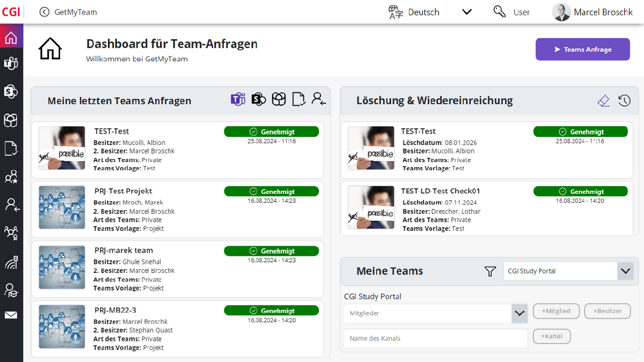Image resolution: width=644 pixels, height=362 pixels.
Task: Open SharePoint icon in left sidebar
Action: [x=11, y=92]
